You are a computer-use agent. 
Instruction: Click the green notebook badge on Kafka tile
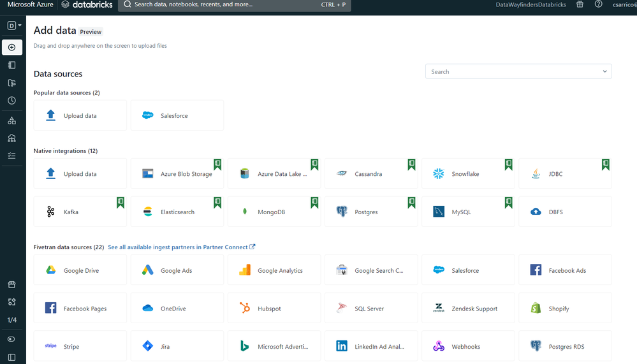coord(121,202)
